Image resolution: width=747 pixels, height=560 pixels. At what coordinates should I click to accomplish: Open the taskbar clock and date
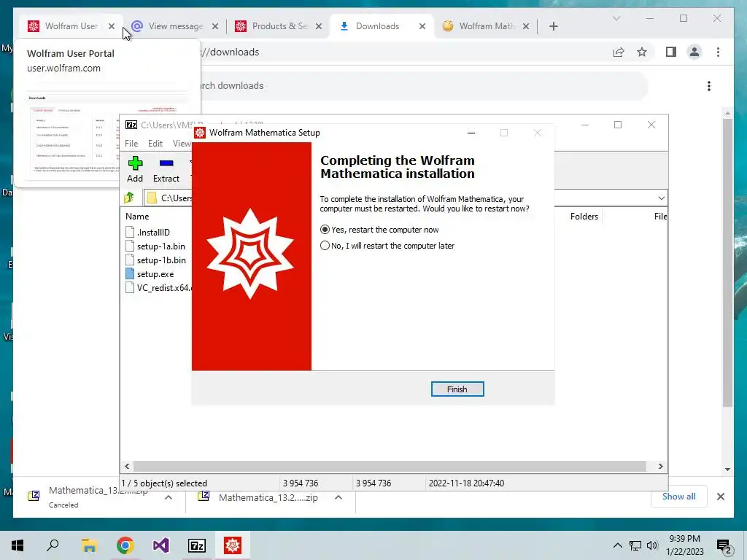[x=685, y=545]
